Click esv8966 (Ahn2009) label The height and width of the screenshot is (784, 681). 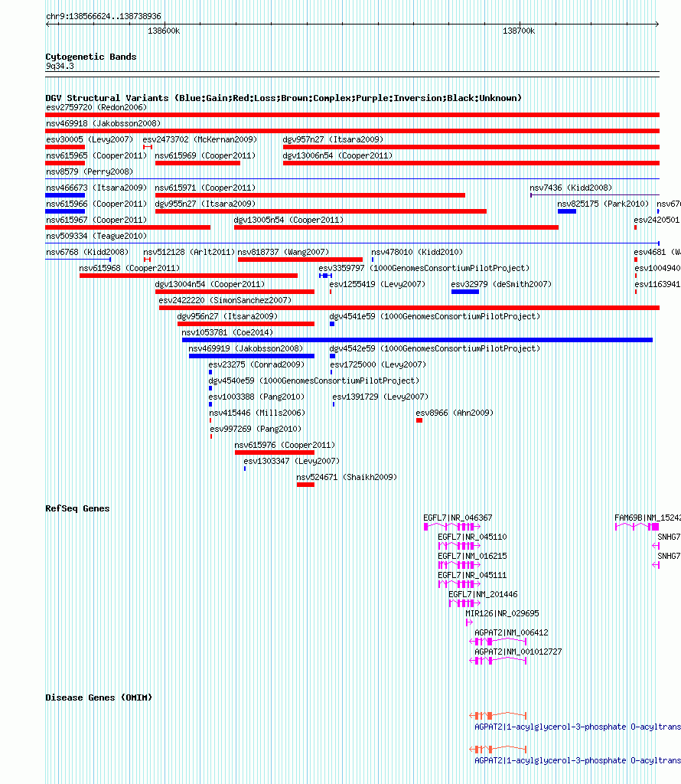455,413
